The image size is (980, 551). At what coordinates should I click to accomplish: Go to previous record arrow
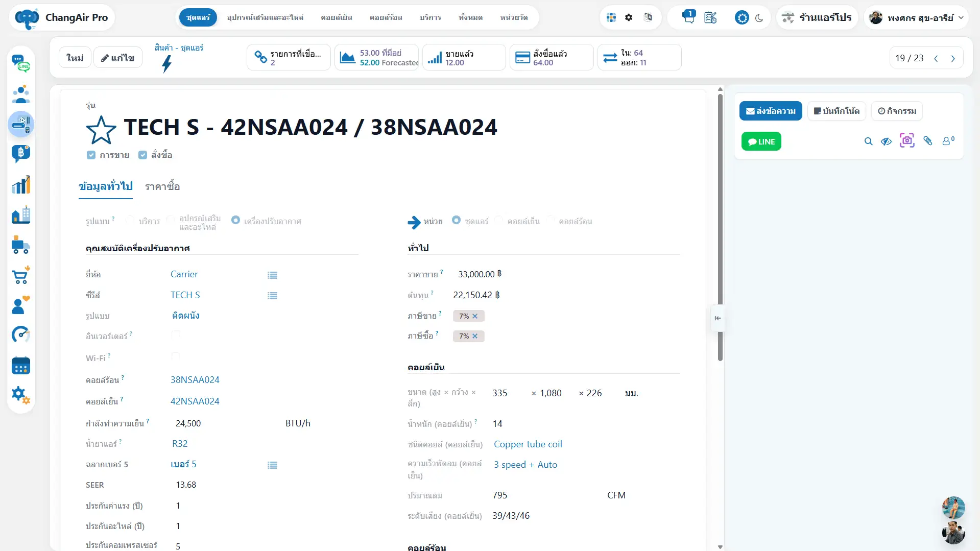(936, 59)
